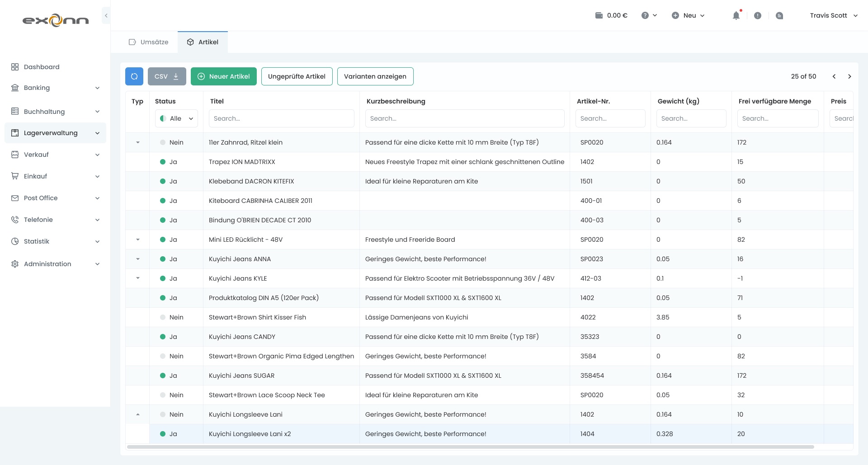This screenshot has height=465, width=868.
Task: Refresh the article list
Action: 134,76
